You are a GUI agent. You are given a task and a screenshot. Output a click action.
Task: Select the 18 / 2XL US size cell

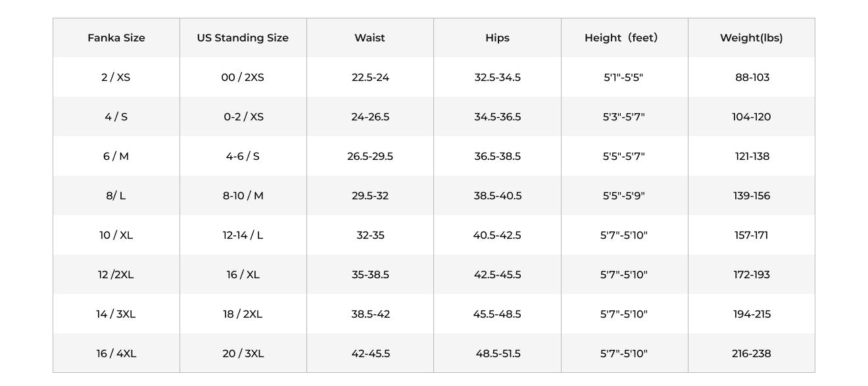click(243, 314)
